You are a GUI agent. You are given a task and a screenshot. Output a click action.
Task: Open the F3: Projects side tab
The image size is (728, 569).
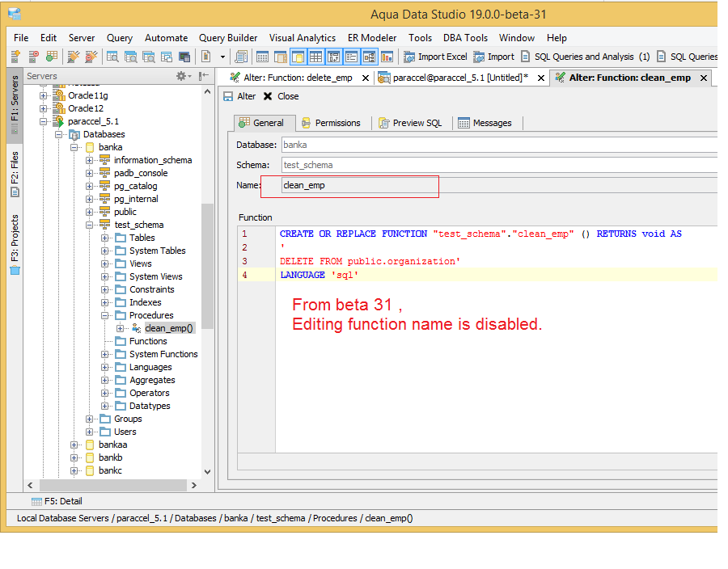(x=15, y=244)
